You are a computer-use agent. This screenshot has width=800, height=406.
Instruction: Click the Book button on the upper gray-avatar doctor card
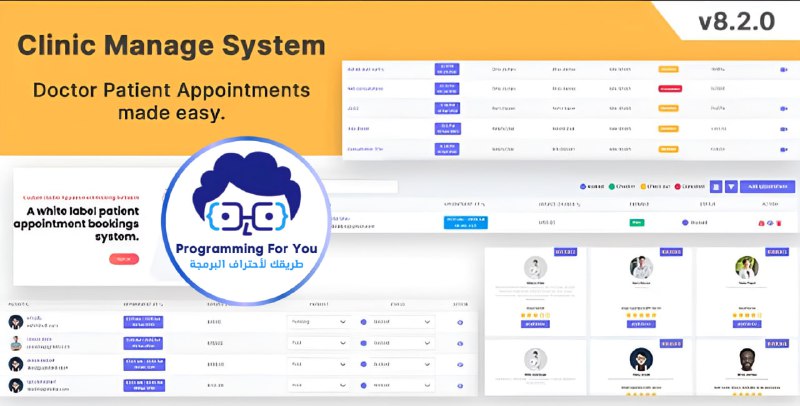click(x=535, y=324)
